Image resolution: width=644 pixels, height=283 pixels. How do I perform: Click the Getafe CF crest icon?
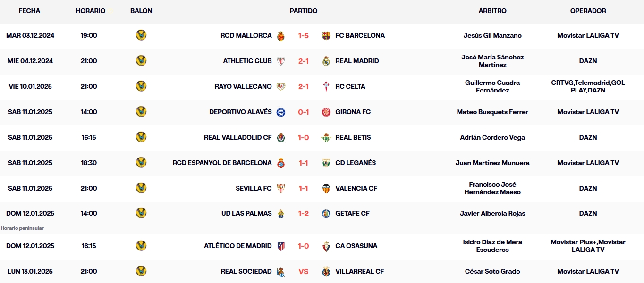tap(326, 213)
